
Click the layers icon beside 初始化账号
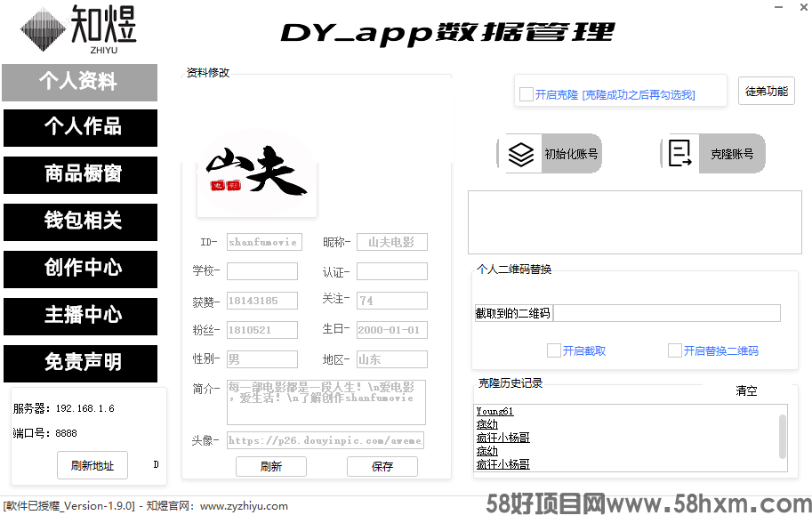(x=520, y=154)
